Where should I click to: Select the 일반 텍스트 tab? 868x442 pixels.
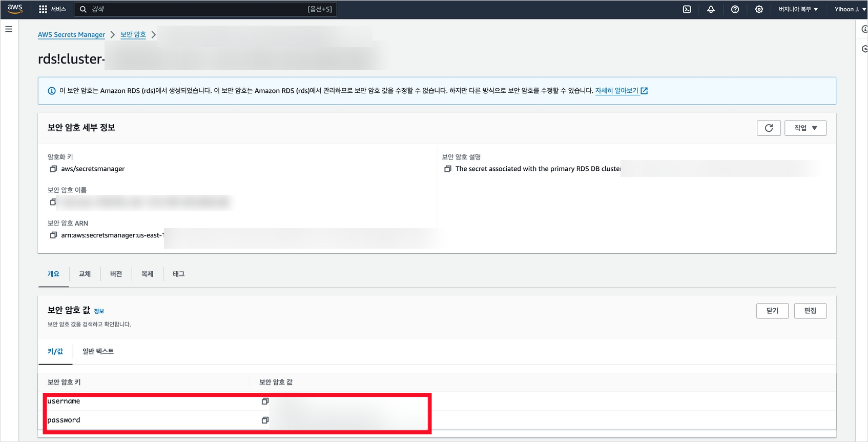point(98,351)
